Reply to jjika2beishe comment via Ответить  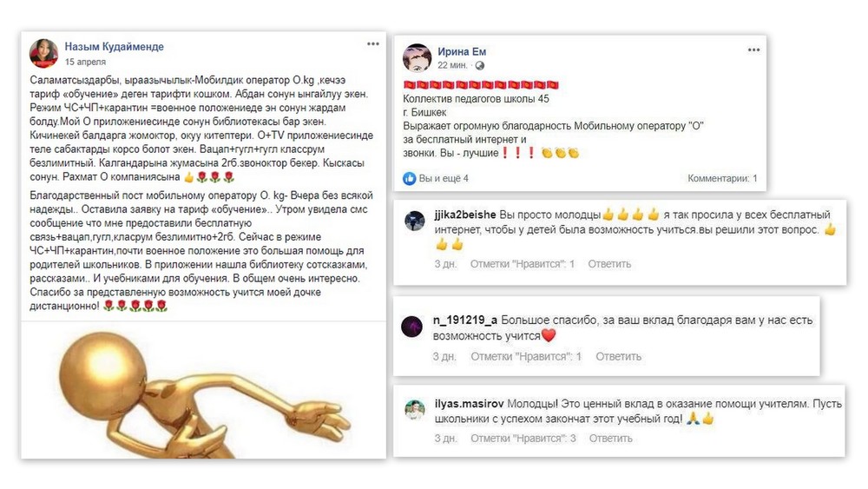pos(609,264)
